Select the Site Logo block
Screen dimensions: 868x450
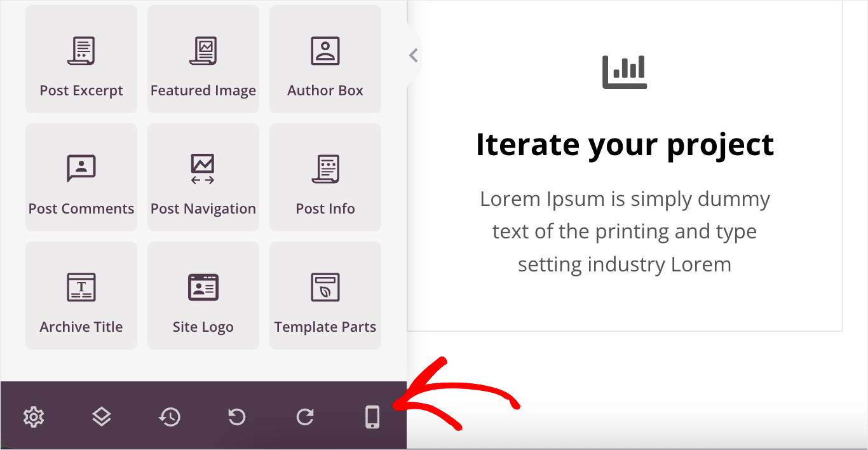pos(203,296)
